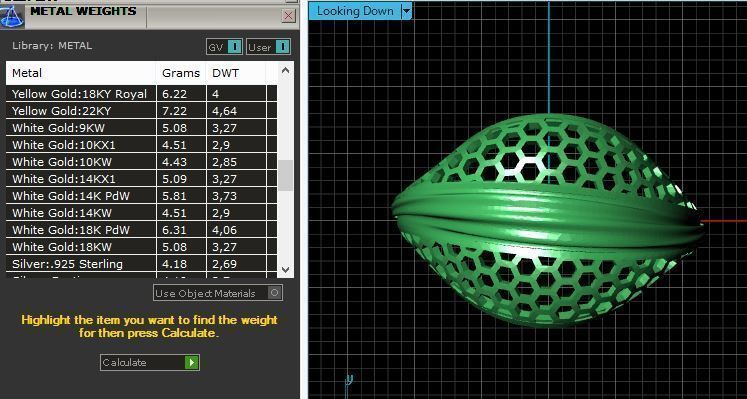747x399 pixels.
Task: Click the 7.22 grams value
Action: point(174,111)
